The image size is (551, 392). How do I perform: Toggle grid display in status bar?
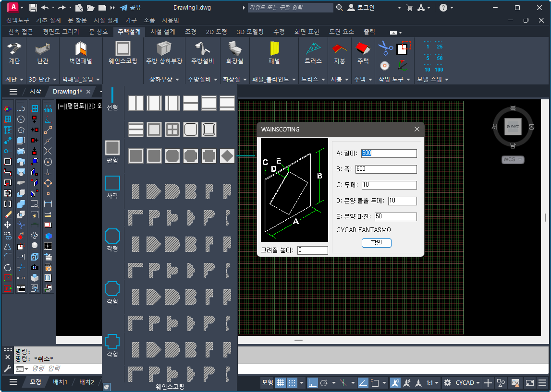coord(280,382)
